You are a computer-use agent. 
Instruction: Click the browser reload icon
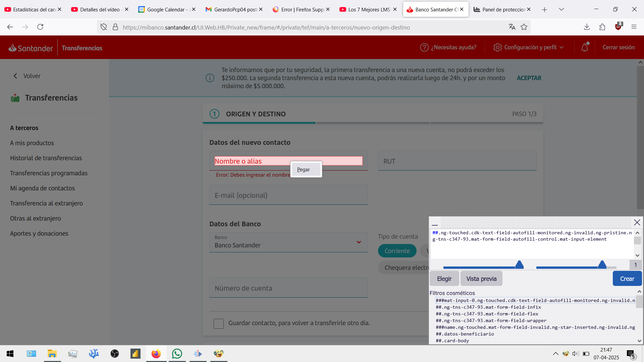point(40,27)
